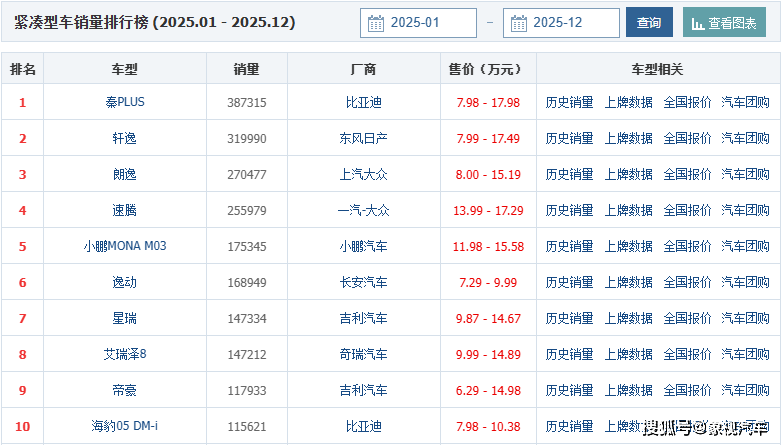Open the 秦PLUS car model link
This screenshot has height=445, width=782.
point(125,102)
